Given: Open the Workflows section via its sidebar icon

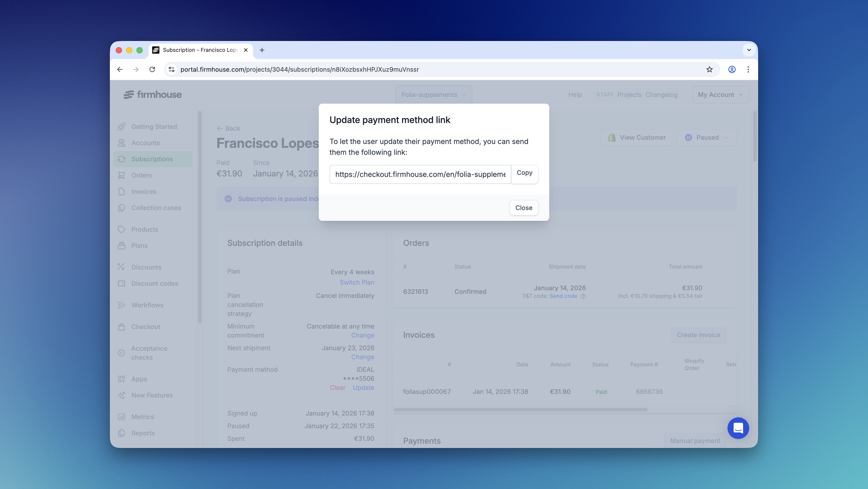Looking at the screenshot, I should click(x=122, y=305).
